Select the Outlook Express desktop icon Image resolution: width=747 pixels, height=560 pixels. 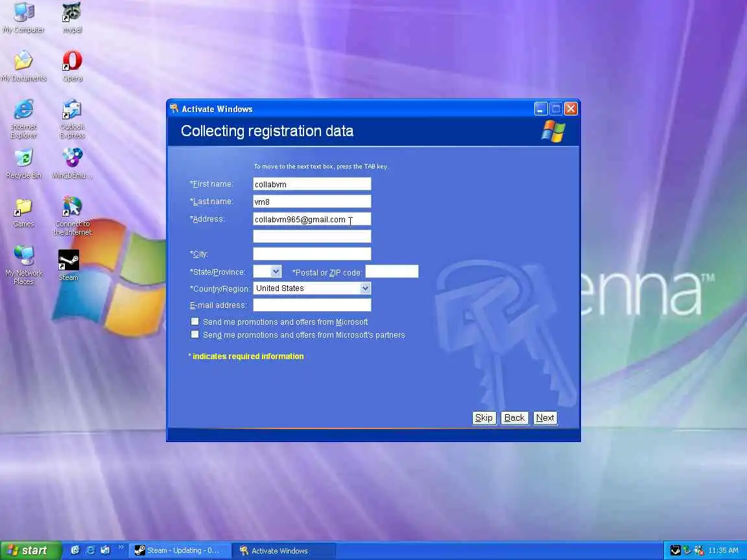coord(72,119)
